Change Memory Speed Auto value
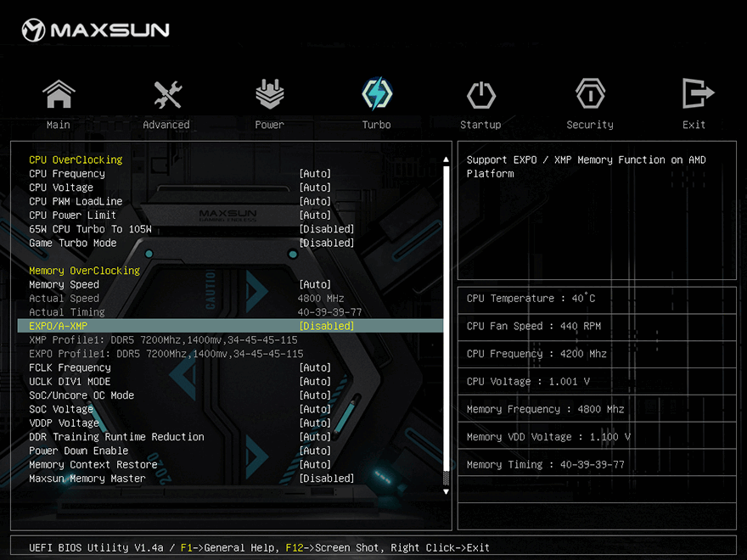 coord(315,285)
